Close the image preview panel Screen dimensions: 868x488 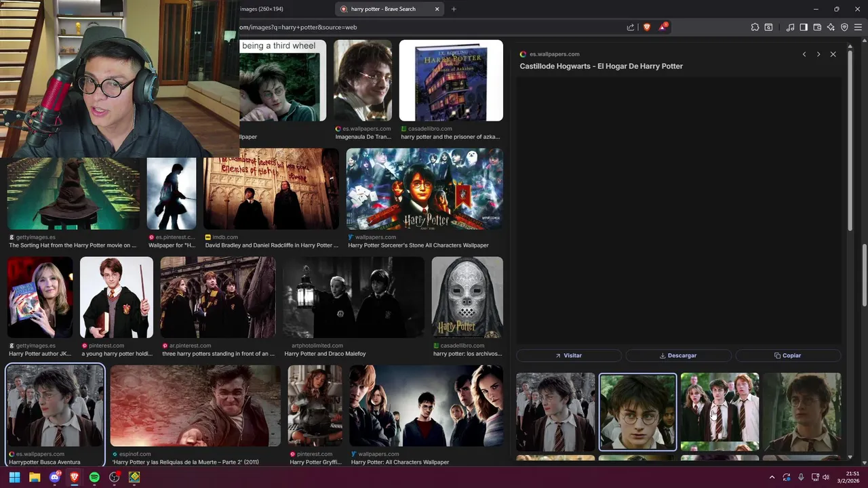tap(833, 54)
